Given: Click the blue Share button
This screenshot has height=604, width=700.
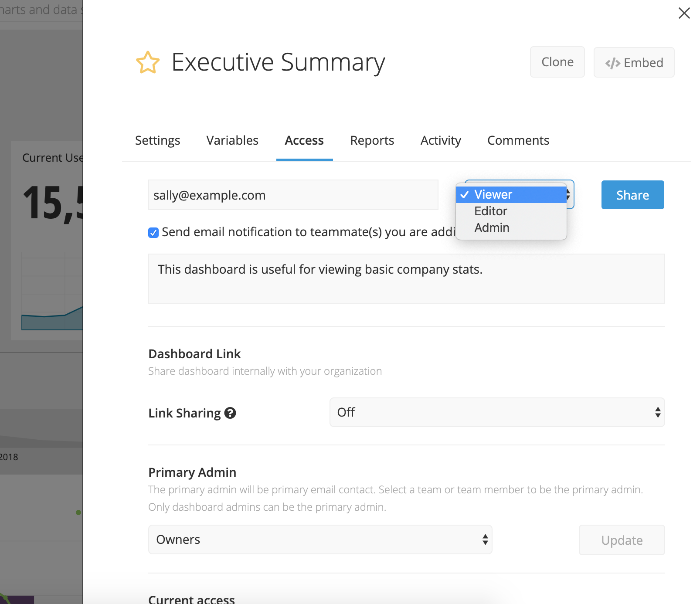Looking at the screenshot, I should pyautogui.click(x=632, y=195).
